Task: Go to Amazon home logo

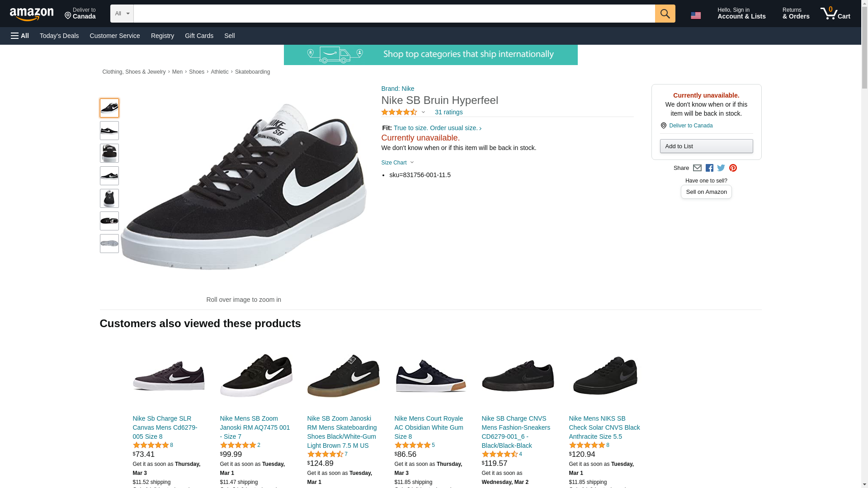Action: tap(32, 14)
